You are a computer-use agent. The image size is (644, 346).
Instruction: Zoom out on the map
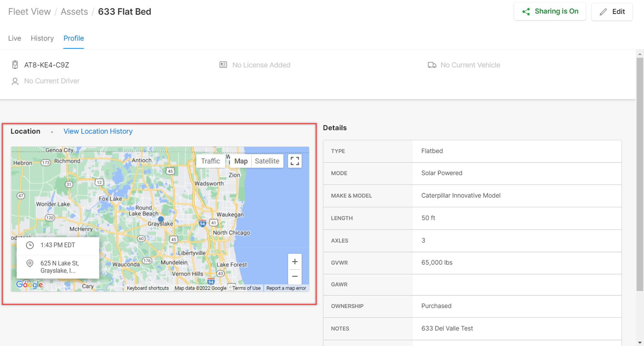[x=295, y=276]
